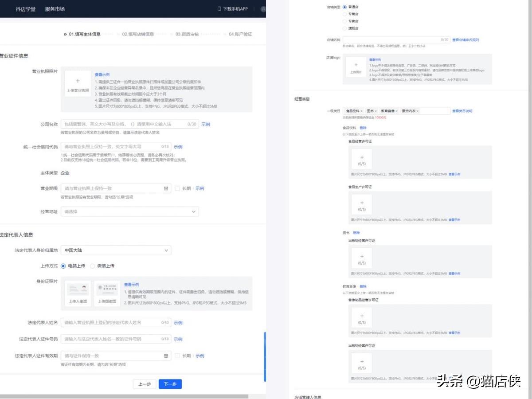Screen dimensions: 532x399
Task: Click the 法定代表人证件号码 input field
Action: pos(116,339)
